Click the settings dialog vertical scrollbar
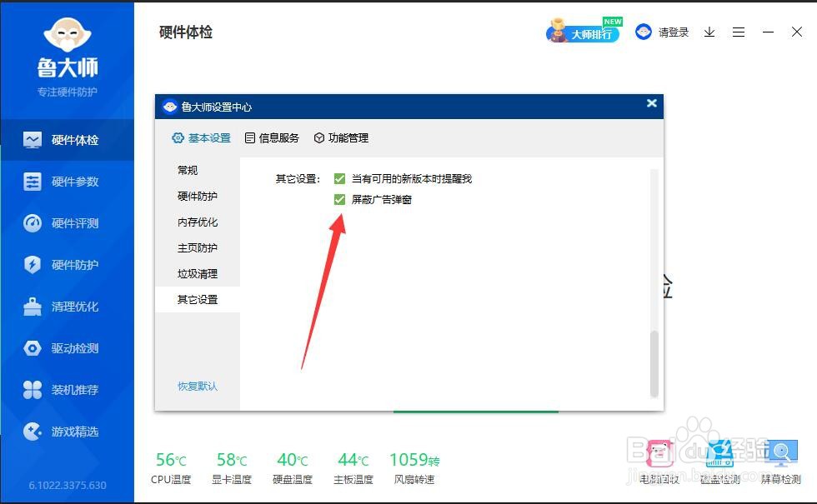Image resolution: width=817 pixels, height=504 pixels. (x=654, y=363)
